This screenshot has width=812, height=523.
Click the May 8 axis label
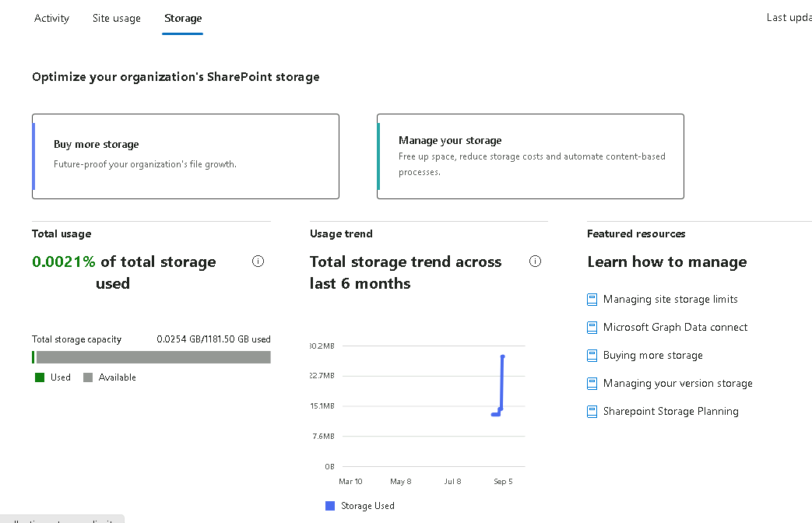[400, 482]
